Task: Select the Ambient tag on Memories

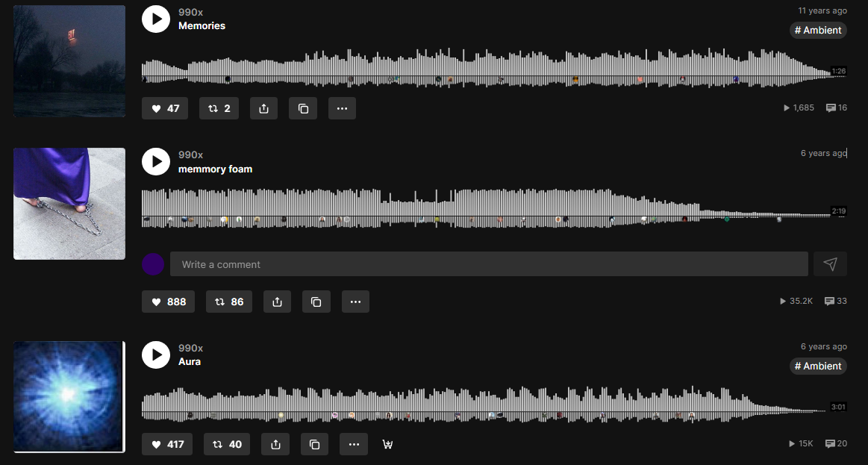Action: (x=818, y=30)
